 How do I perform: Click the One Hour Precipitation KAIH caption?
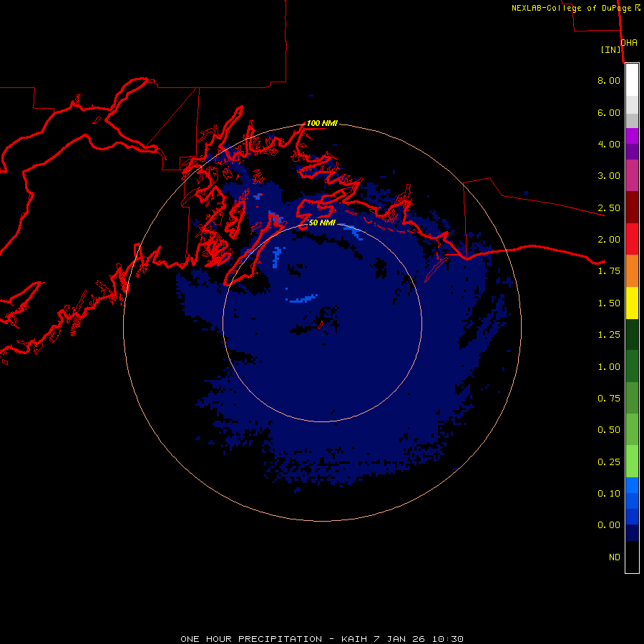coord(322,639)
